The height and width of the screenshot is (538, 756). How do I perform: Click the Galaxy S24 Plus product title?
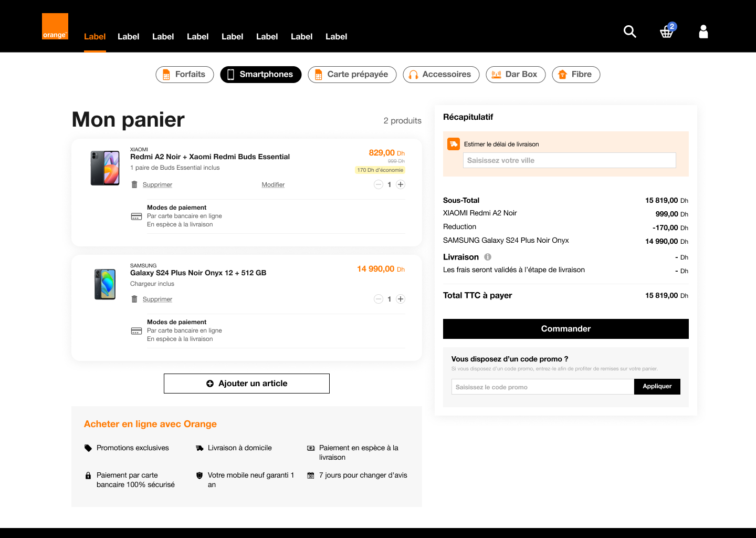click(x=198, y=273)
